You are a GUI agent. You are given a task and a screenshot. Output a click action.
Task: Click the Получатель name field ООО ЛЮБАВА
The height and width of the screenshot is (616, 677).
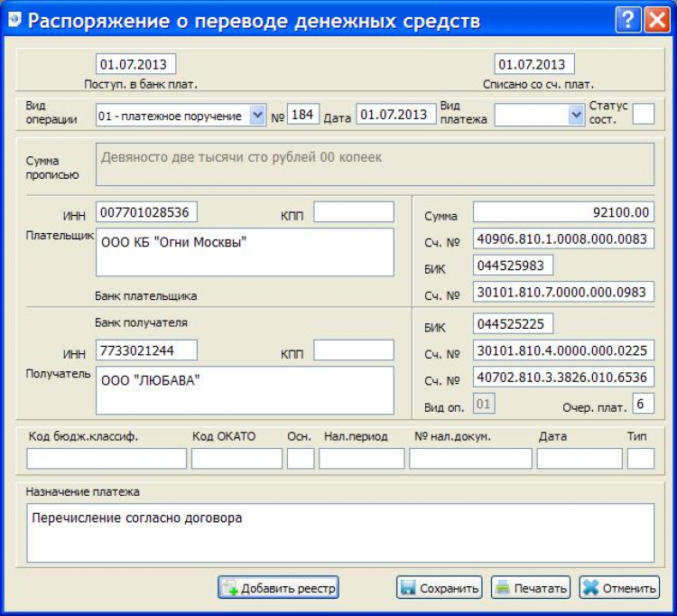(245, 390)
